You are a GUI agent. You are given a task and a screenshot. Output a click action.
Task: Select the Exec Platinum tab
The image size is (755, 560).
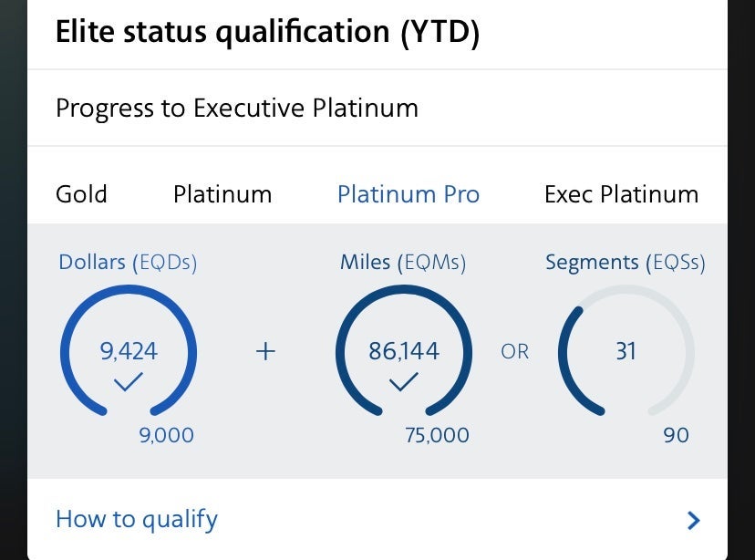pyautogui.click(x=621, y=194)
